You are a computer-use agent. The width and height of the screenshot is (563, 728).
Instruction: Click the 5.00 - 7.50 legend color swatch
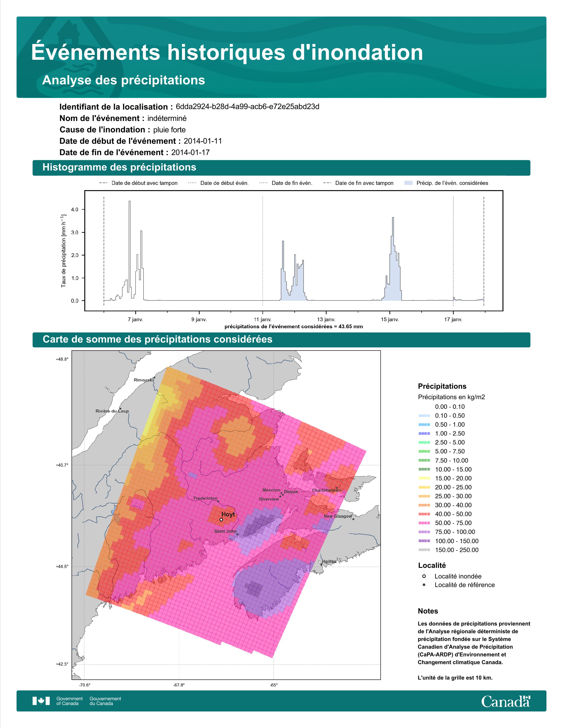424,451
